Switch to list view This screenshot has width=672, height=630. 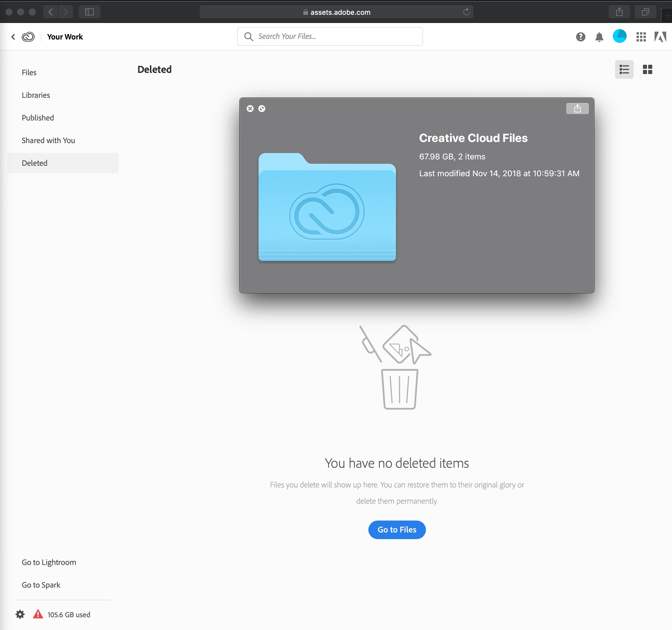click(x=624, y=70)
